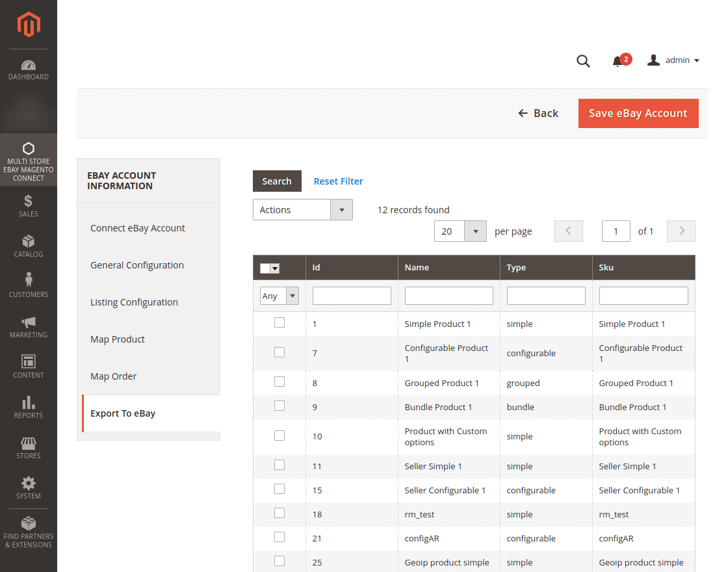Click the search magnifier icon
728x572 pixels.
pyautogui.click(x=583, y=61)
